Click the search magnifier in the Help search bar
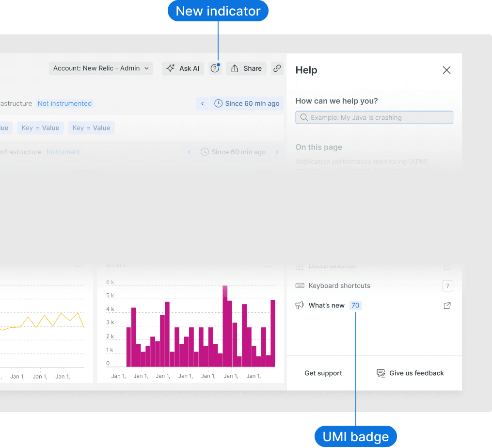 [x=303, y=117]
